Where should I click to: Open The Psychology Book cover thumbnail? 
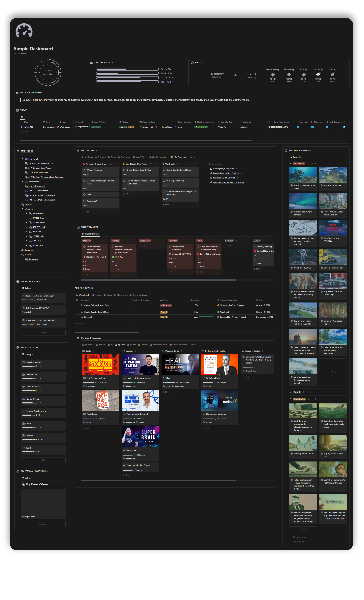tap(100, 364)
